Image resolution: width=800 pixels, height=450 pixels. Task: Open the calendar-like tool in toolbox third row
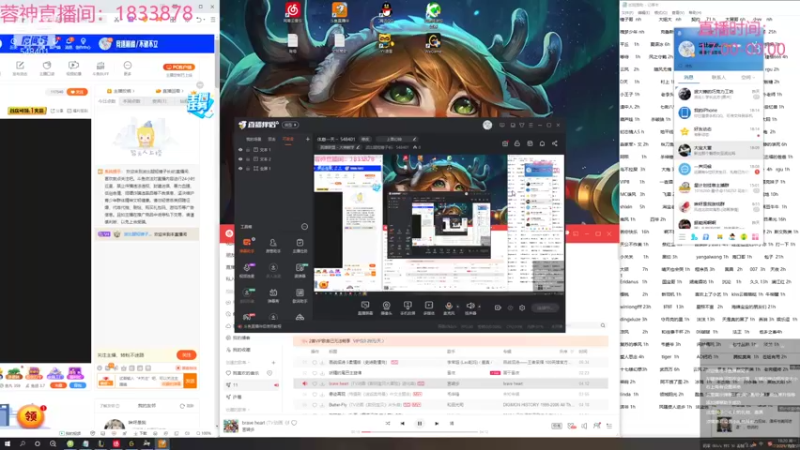point(273,295)
